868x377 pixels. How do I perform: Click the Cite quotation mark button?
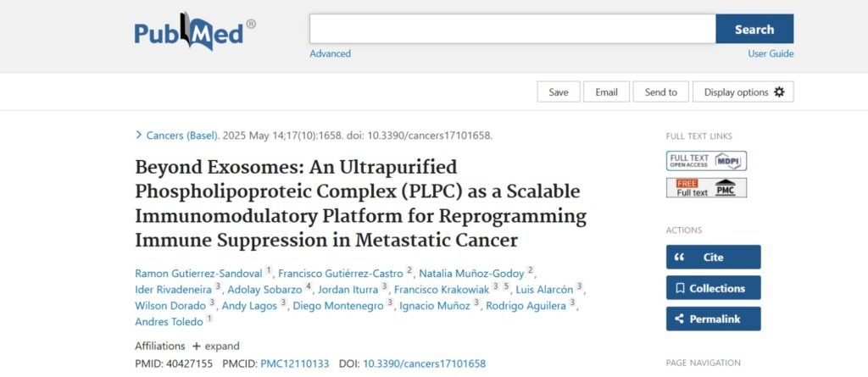click(x=714, y=257)
